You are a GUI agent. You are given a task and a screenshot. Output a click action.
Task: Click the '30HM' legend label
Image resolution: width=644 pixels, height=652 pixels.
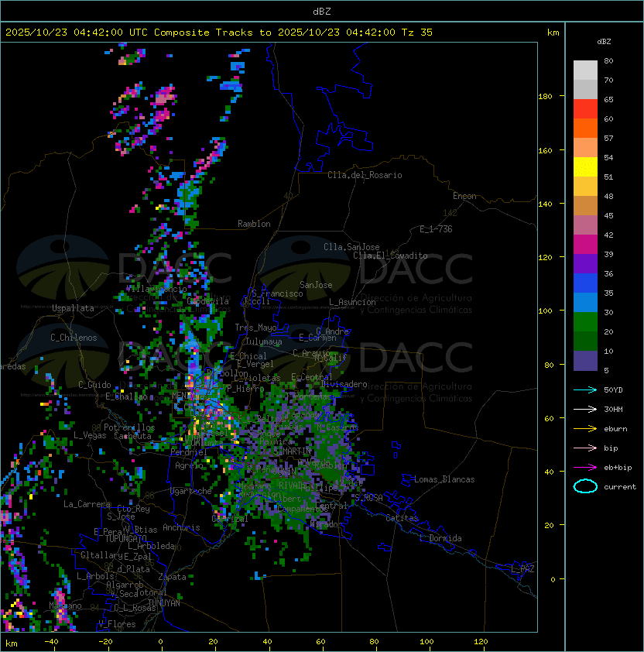(x=613, y=409)
